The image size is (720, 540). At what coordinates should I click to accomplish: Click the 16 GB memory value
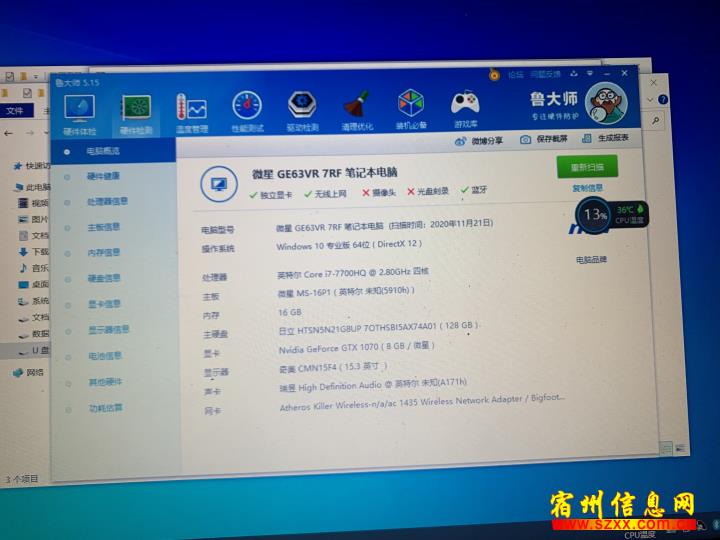click(290, 312)
